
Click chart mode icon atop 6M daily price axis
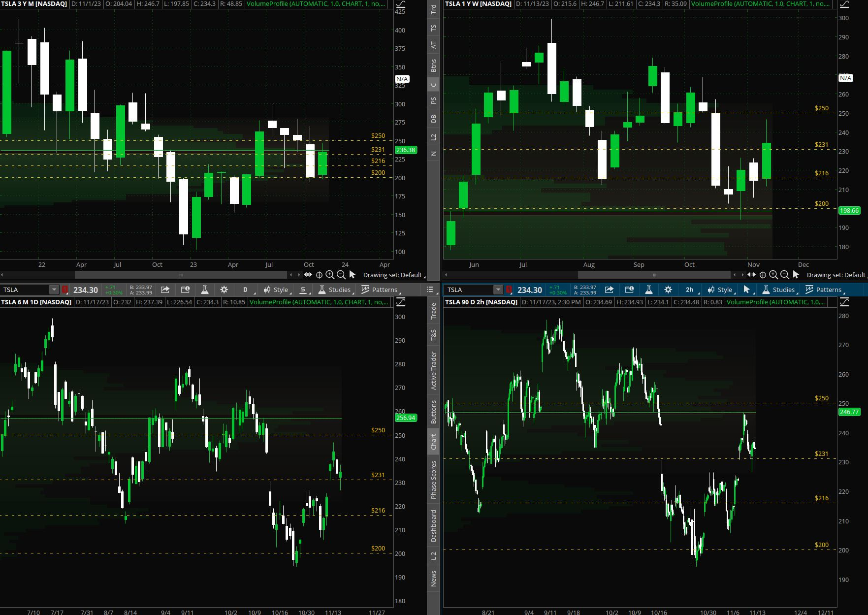point(401,301)
